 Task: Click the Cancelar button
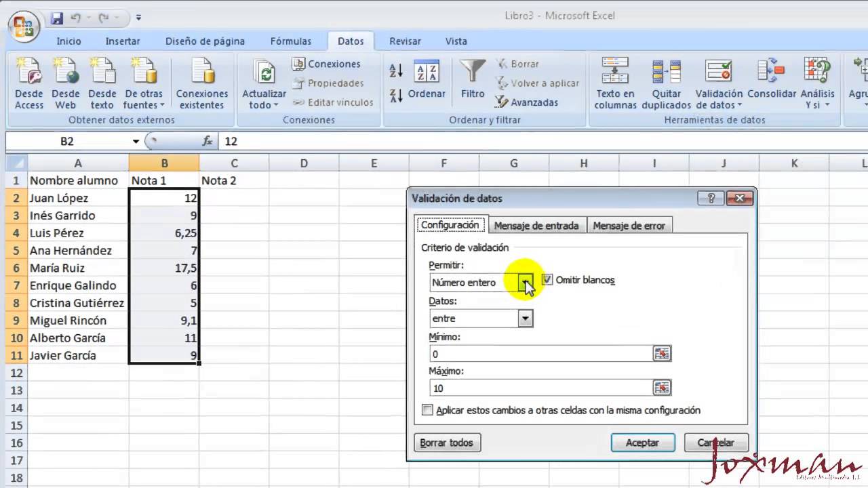pyautogui.click(x=716, y=443)
